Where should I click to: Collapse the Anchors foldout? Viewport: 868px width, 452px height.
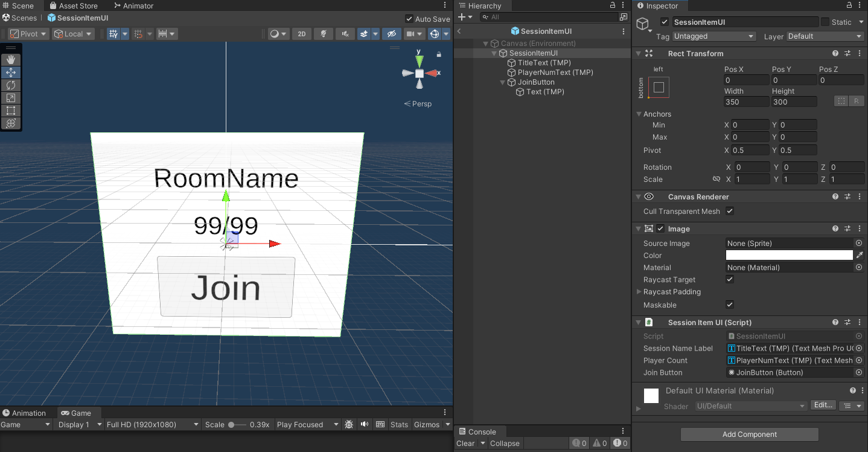639,114
